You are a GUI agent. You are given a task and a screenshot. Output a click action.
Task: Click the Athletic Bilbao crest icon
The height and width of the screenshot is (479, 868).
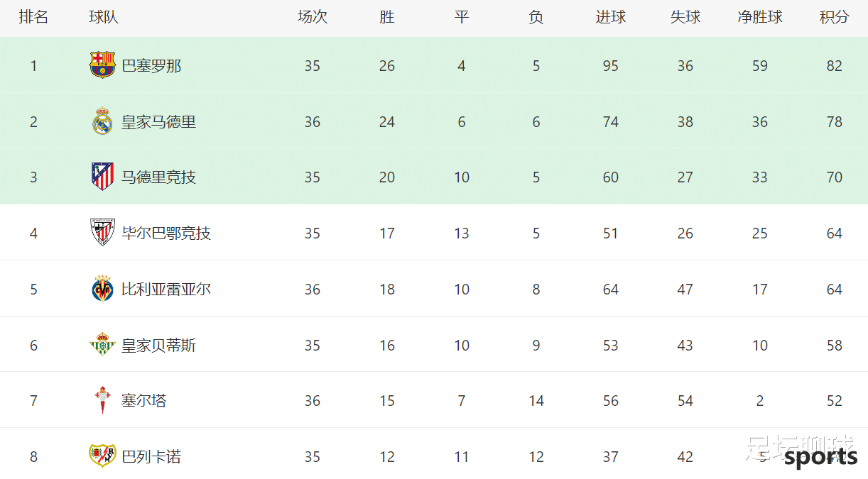pyautogui.click(x=102, y=233)
